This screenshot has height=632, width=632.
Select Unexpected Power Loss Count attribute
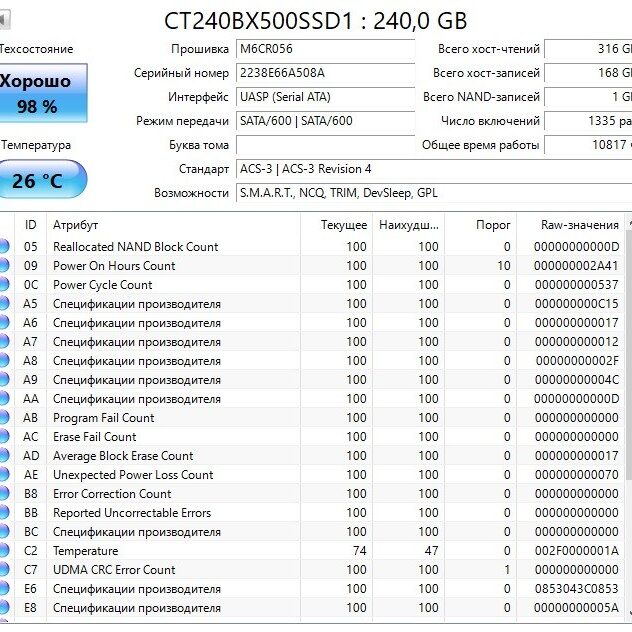pyautogui.click(x=133, y=474)
